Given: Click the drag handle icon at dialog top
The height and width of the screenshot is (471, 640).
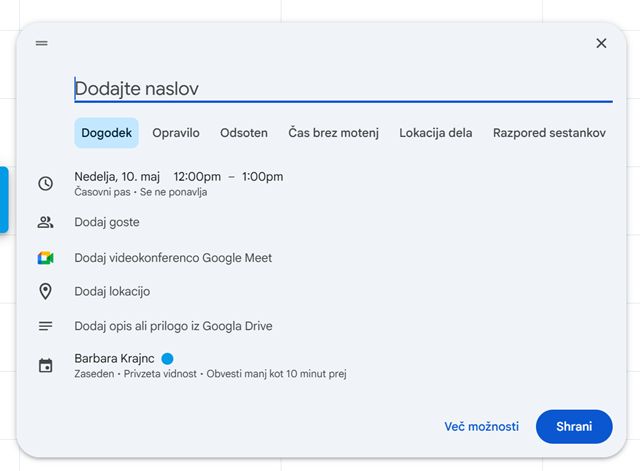Looking at the screenshot, I should point(42,43).
